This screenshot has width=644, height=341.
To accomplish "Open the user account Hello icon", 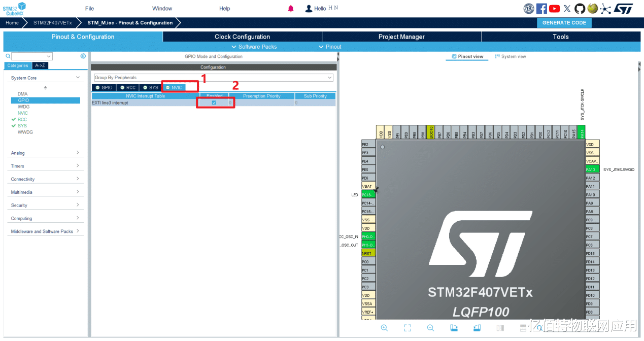I will point(309,9).
